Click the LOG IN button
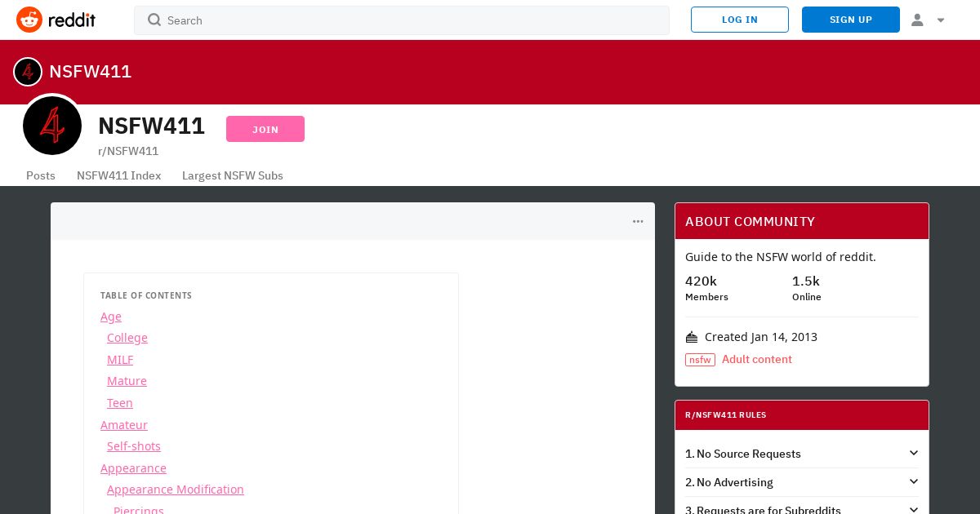The image size is (980, 514). 740,20
